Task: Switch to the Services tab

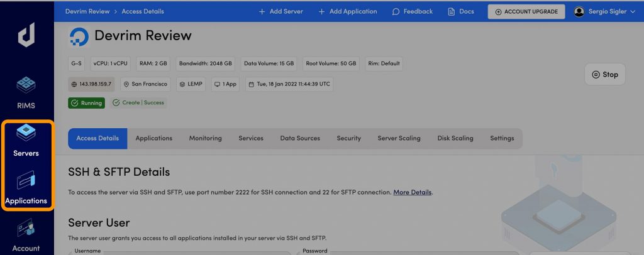Action: point(251,138)
